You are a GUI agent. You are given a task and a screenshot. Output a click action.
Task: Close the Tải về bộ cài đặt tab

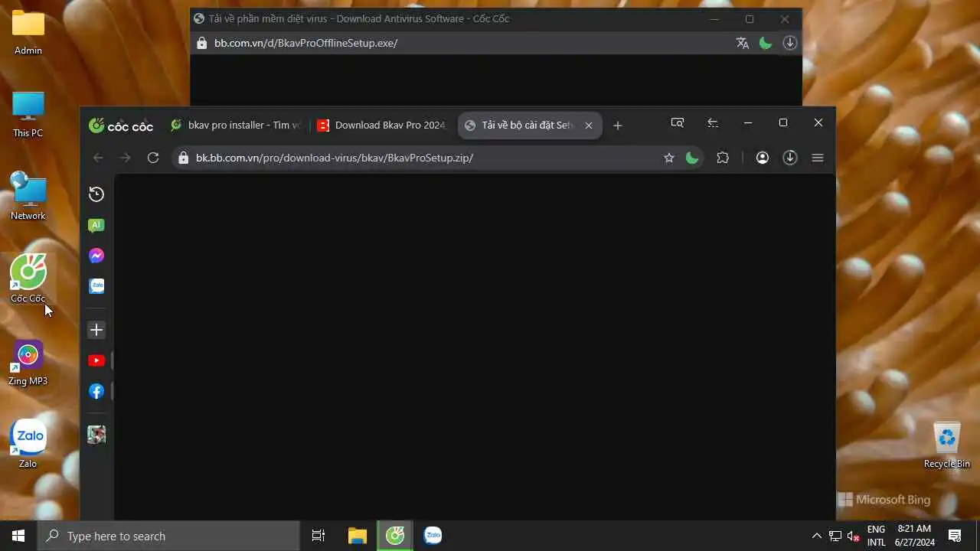[589, 126]
